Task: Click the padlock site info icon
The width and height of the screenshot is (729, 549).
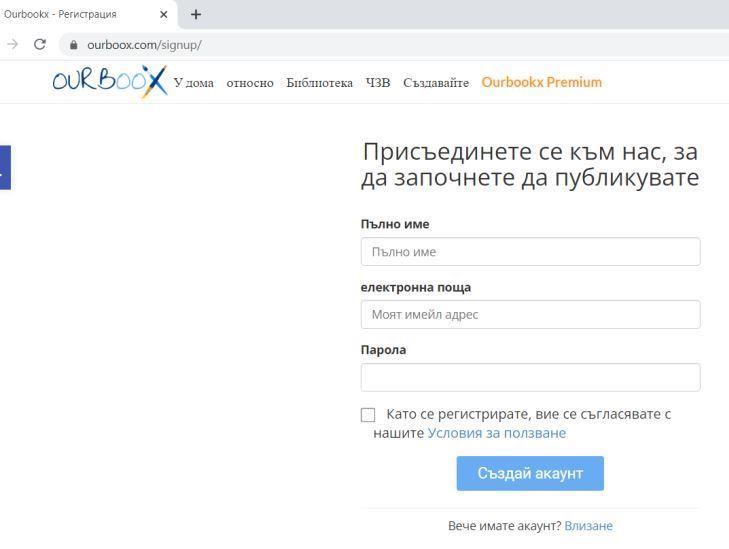Action: pos(73,45)
